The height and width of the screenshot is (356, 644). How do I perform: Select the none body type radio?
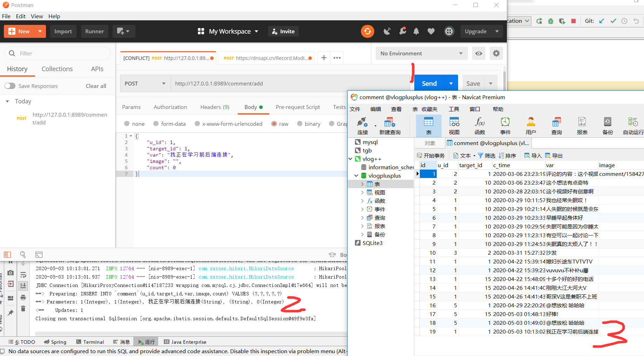127,124
